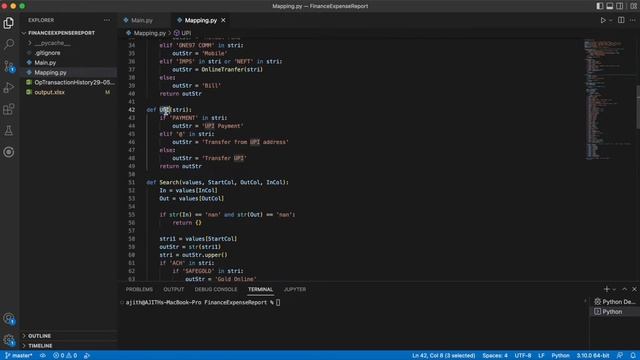640x360 pixels.
Task: Select the Mapping.py editor tab
Action: pyautogui.click(x=200, y=20)
